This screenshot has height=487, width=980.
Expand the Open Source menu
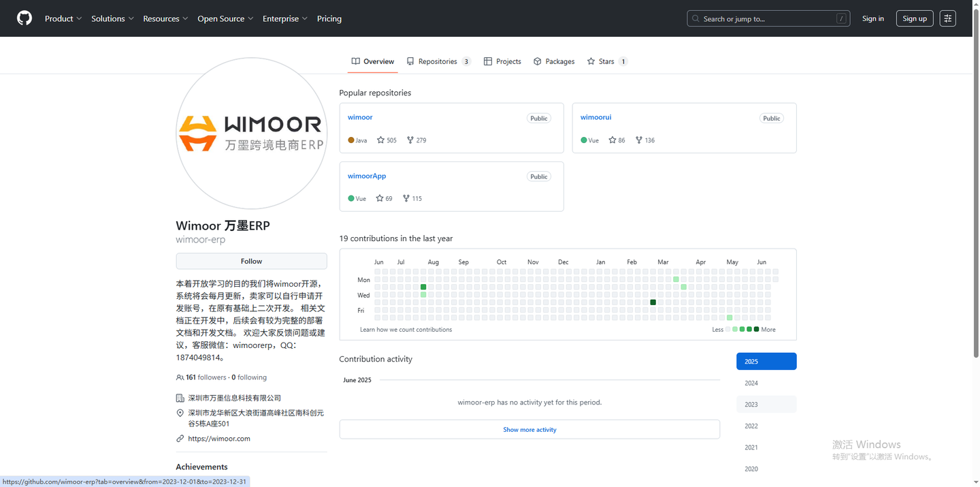[x=225, y=18]
